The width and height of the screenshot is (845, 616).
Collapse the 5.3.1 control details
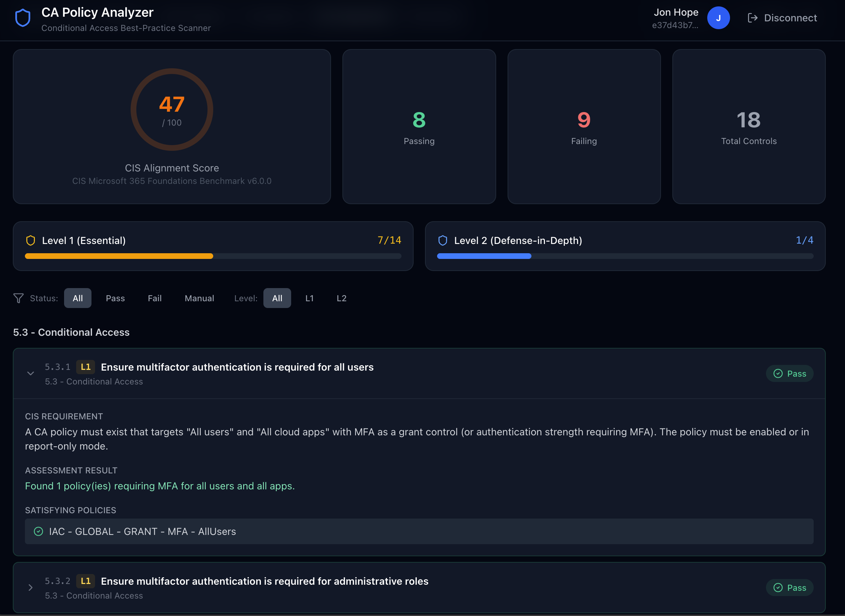(31, 374)
